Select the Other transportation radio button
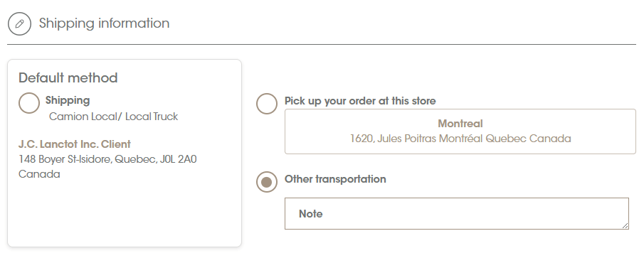 click(x=267, y=182)
